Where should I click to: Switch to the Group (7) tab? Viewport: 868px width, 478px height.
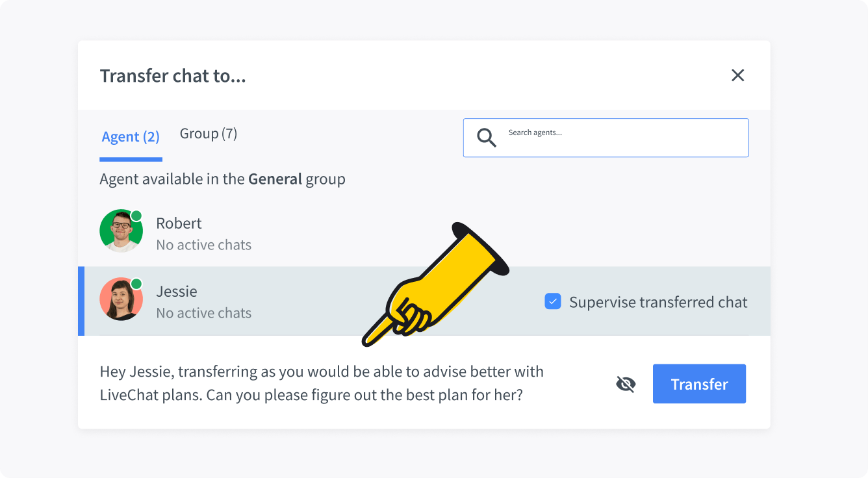(x=208, y=133)
